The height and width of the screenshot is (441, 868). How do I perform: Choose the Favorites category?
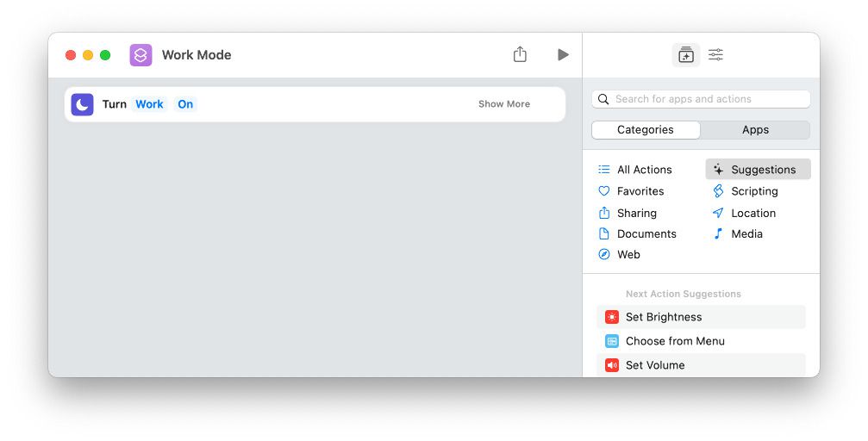[x=640, y=191]
